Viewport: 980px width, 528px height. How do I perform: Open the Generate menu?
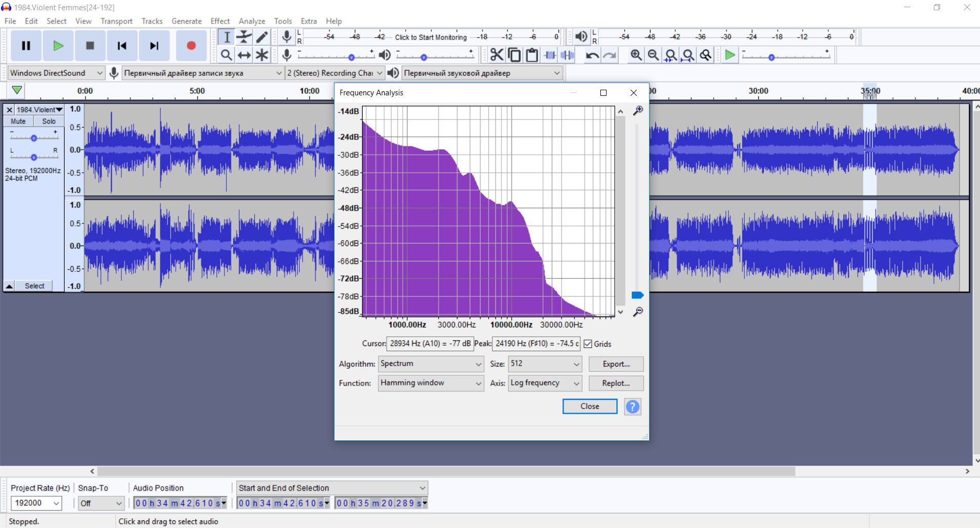186,21
